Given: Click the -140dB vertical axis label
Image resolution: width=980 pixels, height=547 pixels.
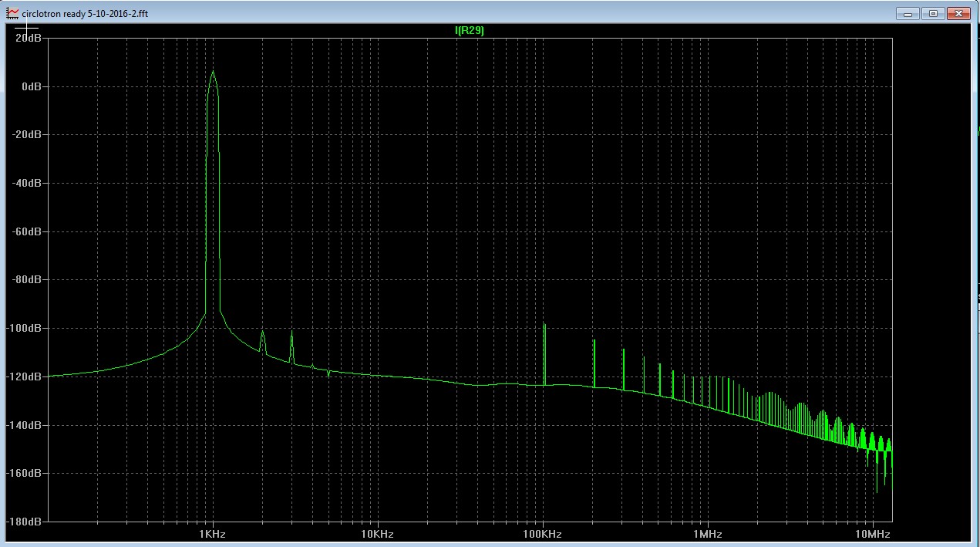Looking at the screenshot, I should click(x=24, y=425).
